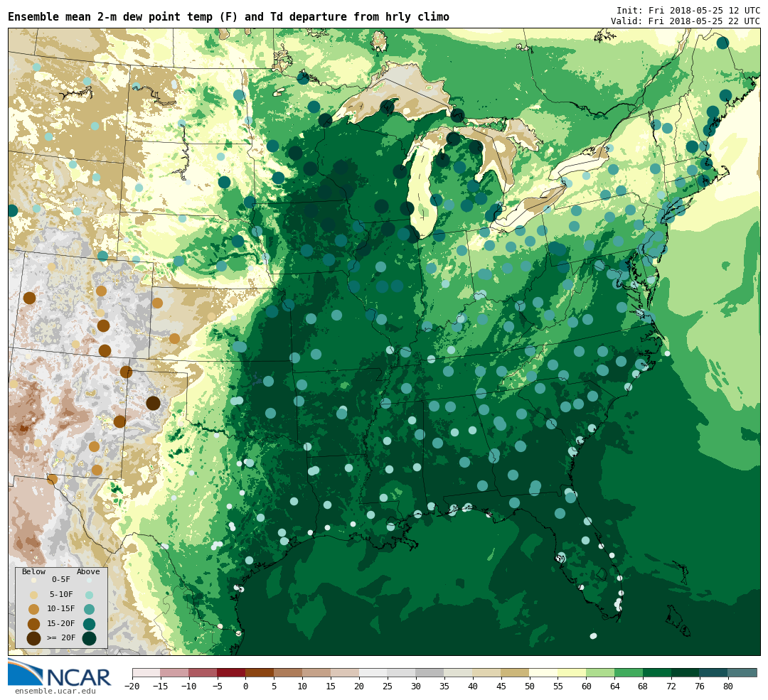Click the Below 5-10F tan legend dot
768x700 pixels.
tap(33, 595)
